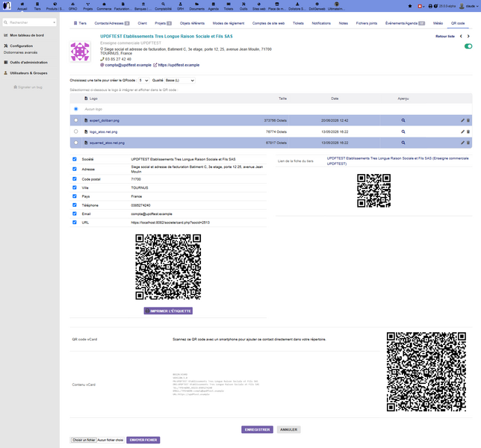Open the Outils module icon
481x448 pixels.
point(243,4)
